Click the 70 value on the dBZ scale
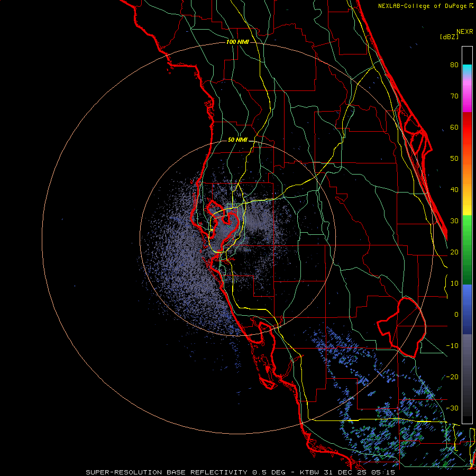Image resolution: width=476 pixels, height=476 pixels. click(454, 96)
